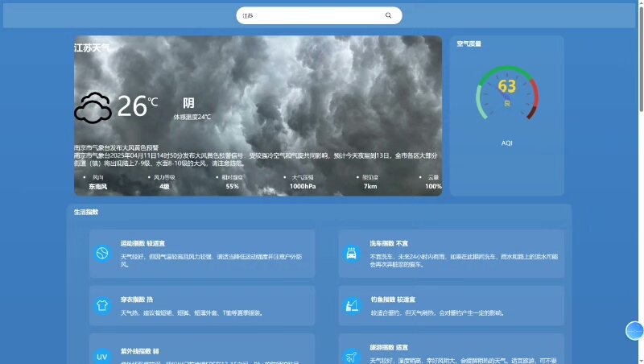
Task: Click the AQI gauge showing 63
Action: tap(507, 93)
